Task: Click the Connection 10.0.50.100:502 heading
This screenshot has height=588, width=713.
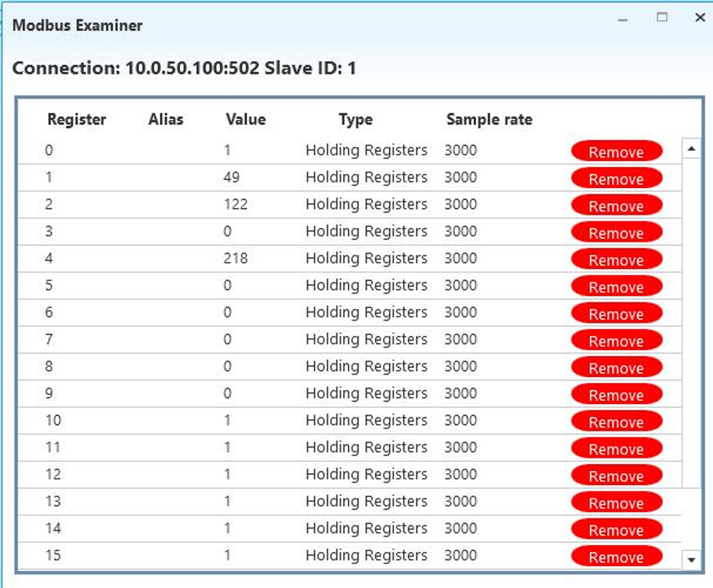Action: point(184,68)
